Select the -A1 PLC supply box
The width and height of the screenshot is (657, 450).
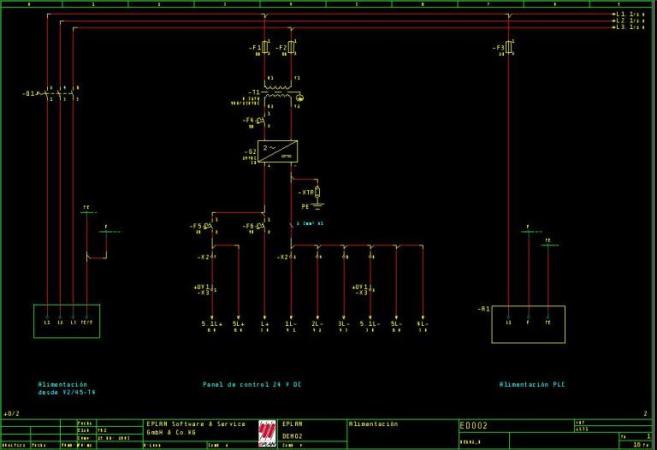coord(528,324)
